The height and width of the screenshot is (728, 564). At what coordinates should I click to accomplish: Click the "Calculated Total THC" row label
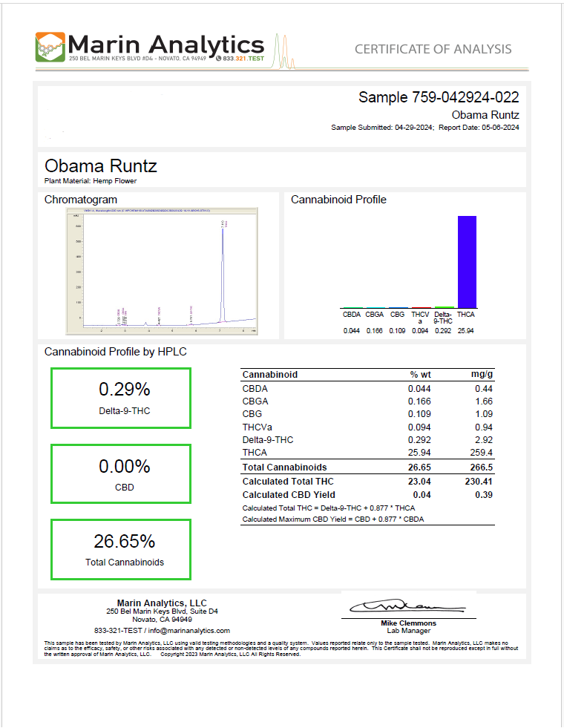point(288,482)
